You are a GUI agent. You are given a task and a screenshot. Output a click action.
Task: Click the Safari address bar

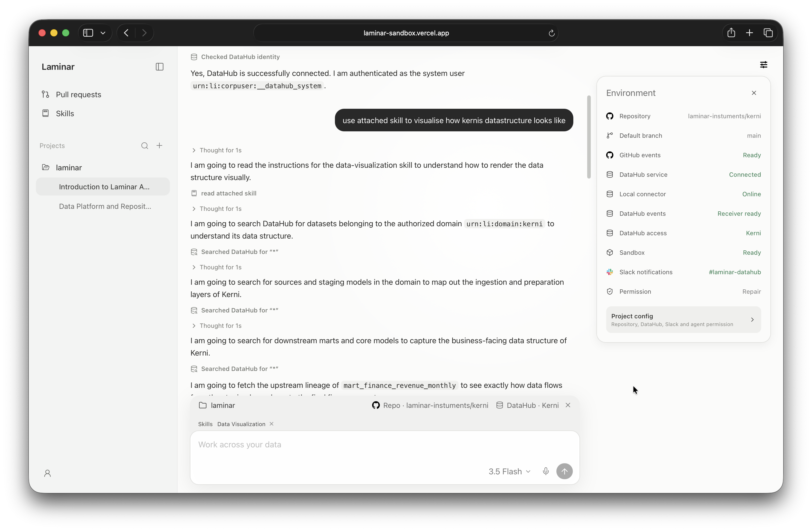pos(406,33)
